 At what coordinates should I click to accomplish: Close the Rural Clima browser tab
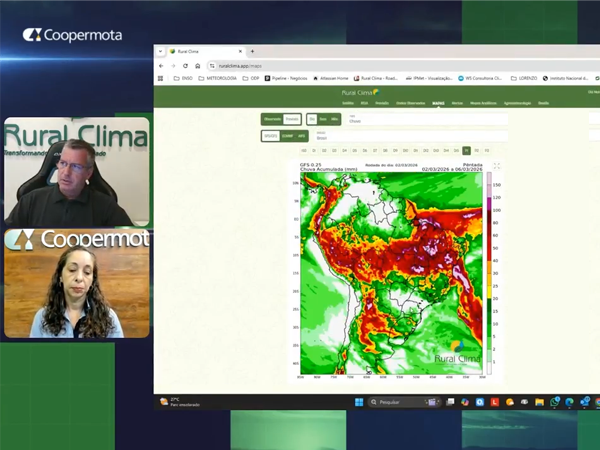(x=240, y=51)
